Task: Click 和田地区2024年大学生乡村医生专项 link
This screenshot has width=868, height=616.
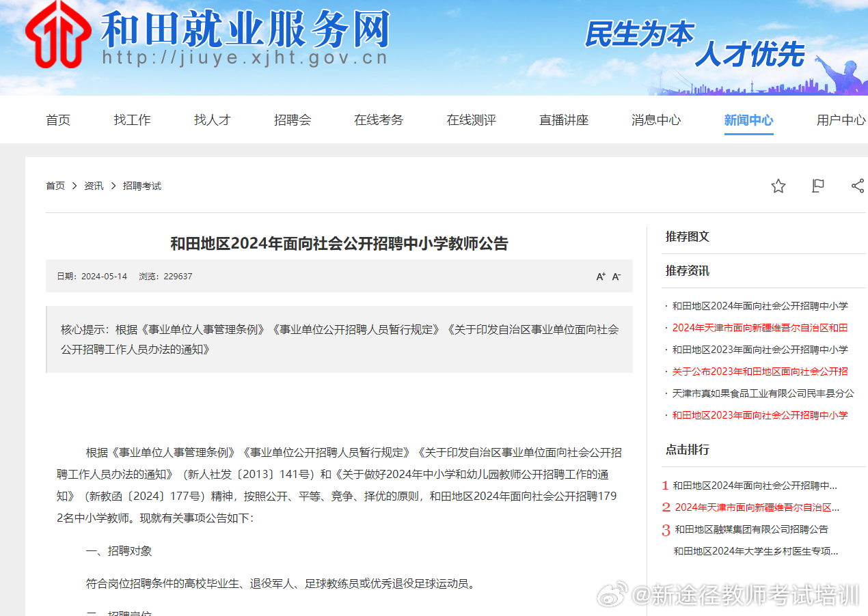Action: pyautogui.click(x=755, y=551)
